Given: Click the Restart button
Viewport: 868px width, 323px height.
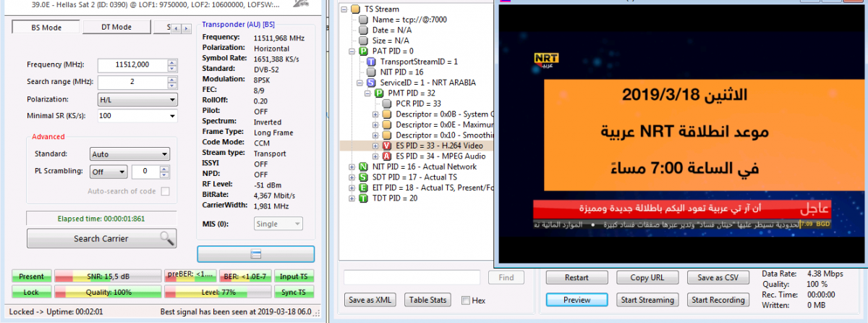Looking at the screenshot, I should pyautogui.click(x=576, y=277).
